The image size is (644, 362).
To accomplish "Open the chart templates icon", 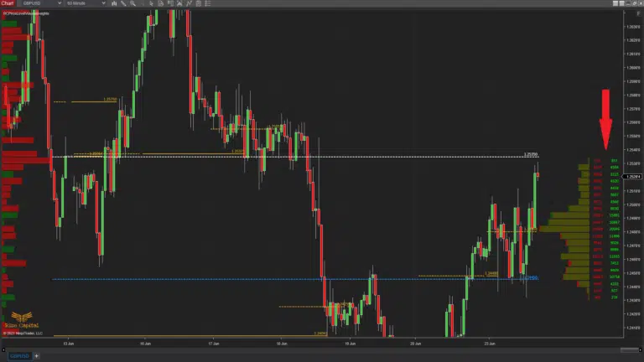I will (199, 3).
